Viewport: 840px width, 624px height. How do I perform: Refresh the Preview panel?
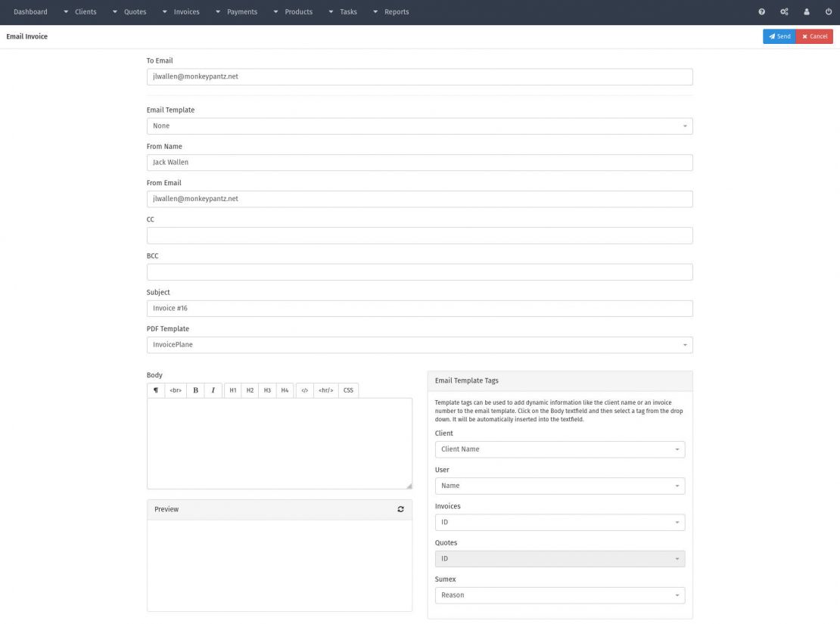pyautogui.click(x=400, y=508)
